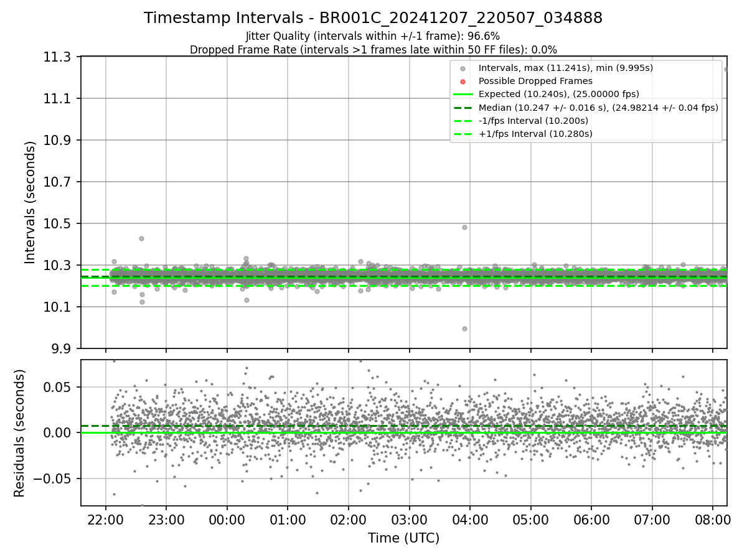Screen dimensions: 747x560
Task: Click the 08:00 time tick label
Action: click(x=712, y=520)
